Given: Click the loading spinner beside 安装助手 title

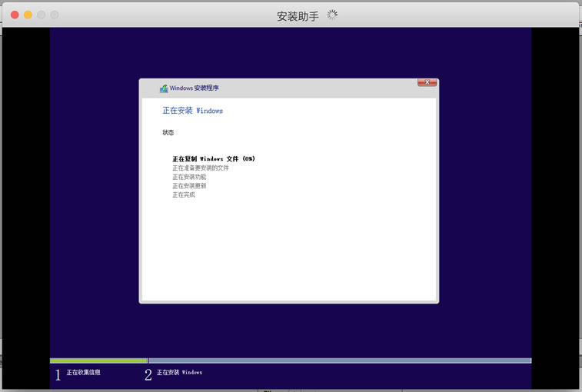Looking at the screenshot, I should point(332,15).
